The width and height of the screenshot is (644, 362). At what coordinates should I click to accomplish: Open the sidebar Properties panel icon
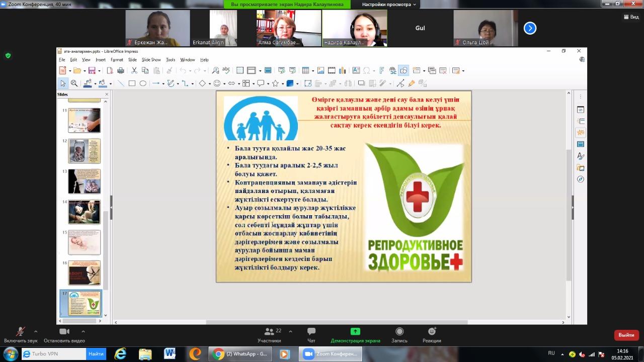(x=581, y=110)
